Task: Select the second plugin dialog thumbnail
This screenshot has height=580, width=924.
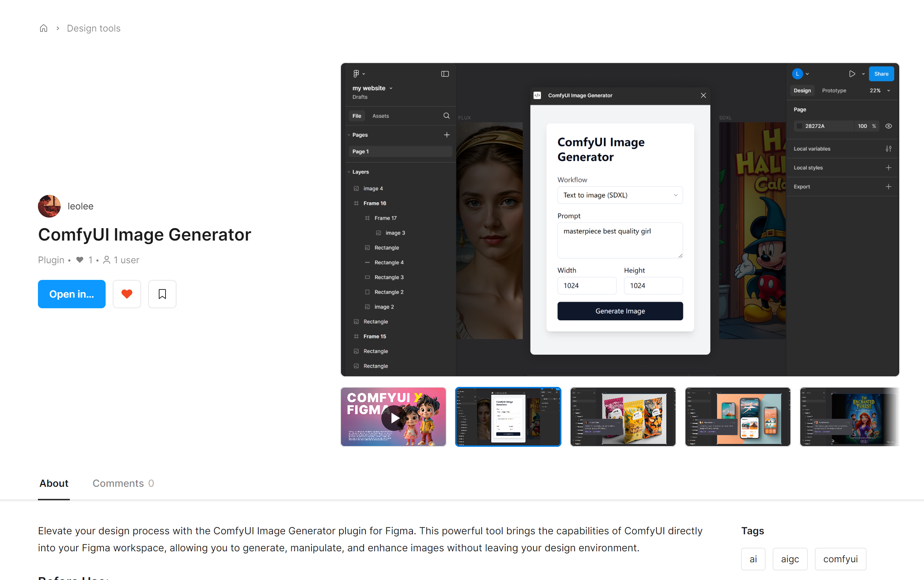Action: [508, 417]
